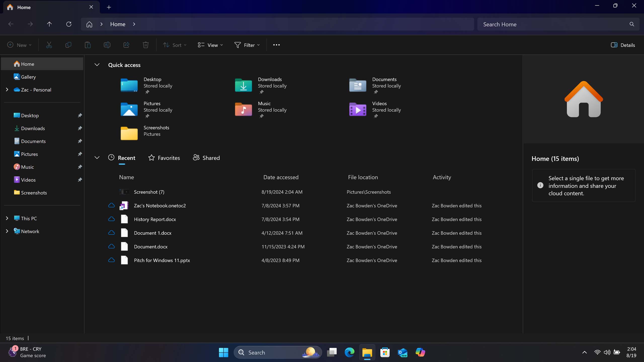
Task: Open the Filter dropdown menu
Action: point(247,45)
